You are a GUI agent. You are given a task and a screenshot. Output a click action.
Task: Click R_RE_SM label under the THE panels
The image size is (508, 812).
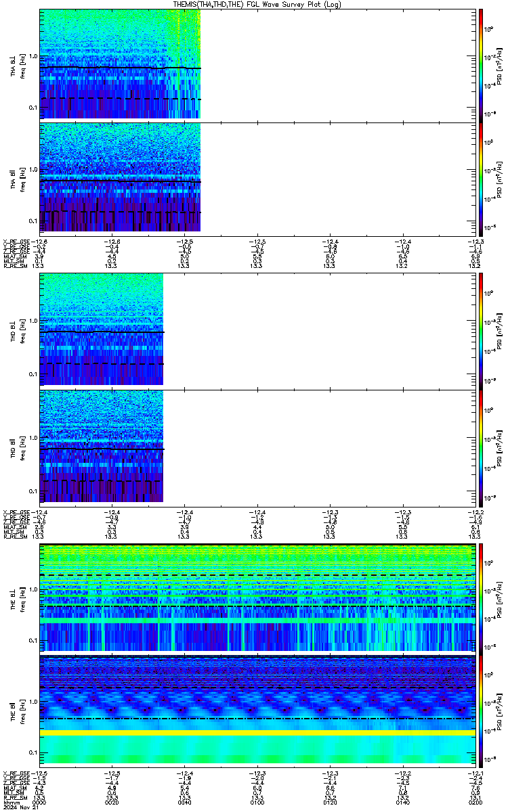[14, 798]
